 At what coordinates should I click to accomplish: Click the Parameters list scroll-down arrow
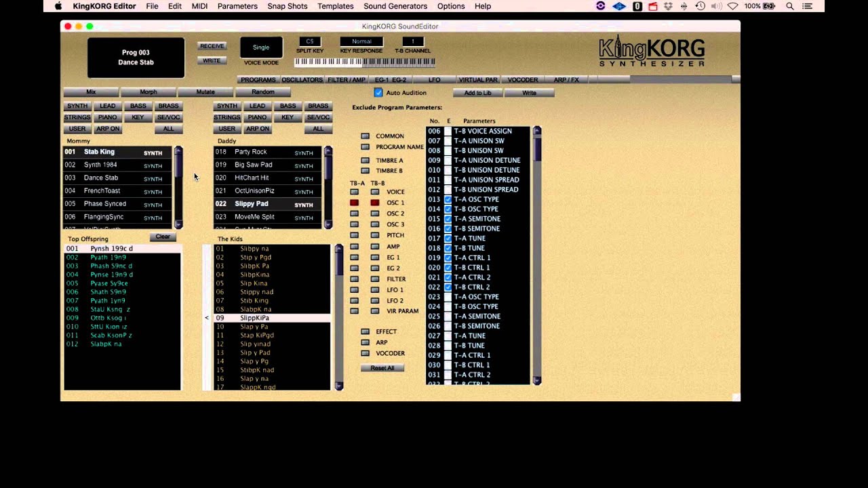pyautogui.click(x=537, y=381)
